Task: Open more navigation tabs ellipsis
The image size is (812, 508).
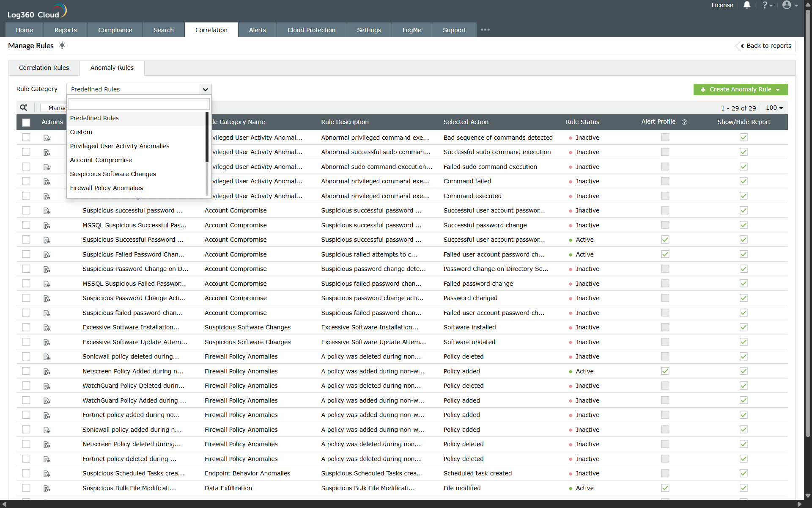Action: 485,30
